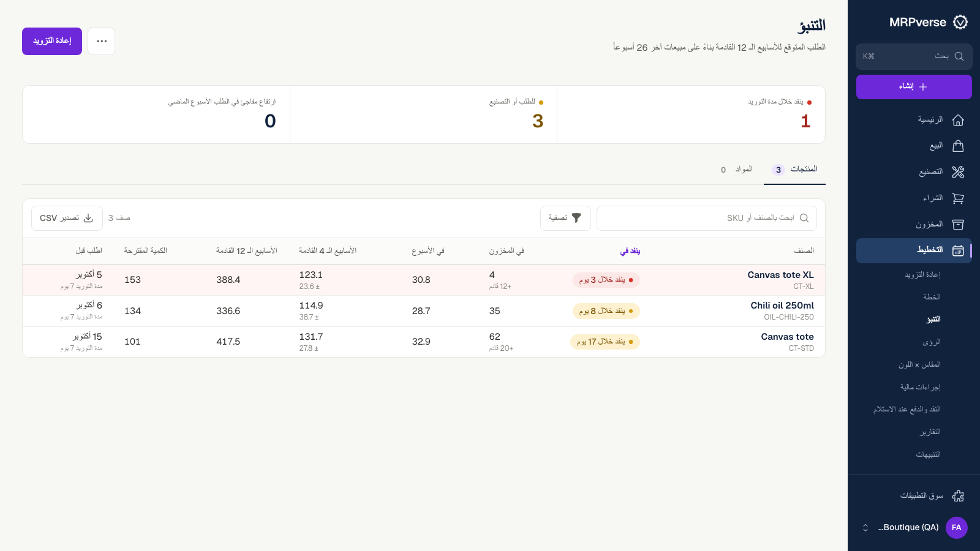Open المخزون archive box icon

pos(958,225)
